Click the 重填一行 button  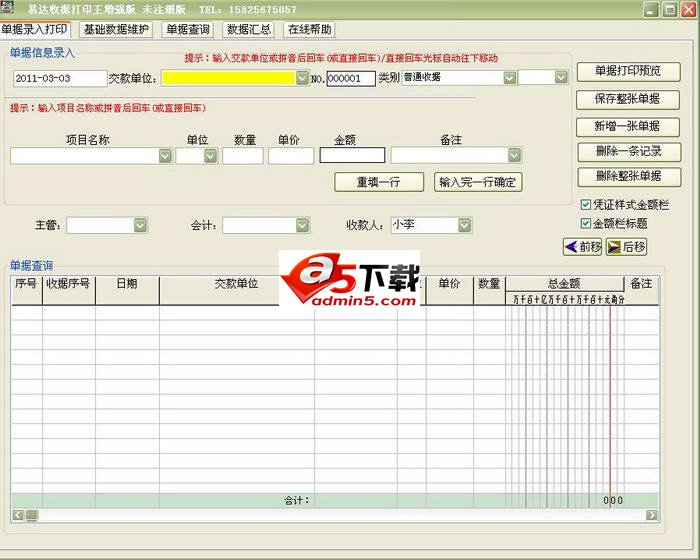(x=379, y=182)
